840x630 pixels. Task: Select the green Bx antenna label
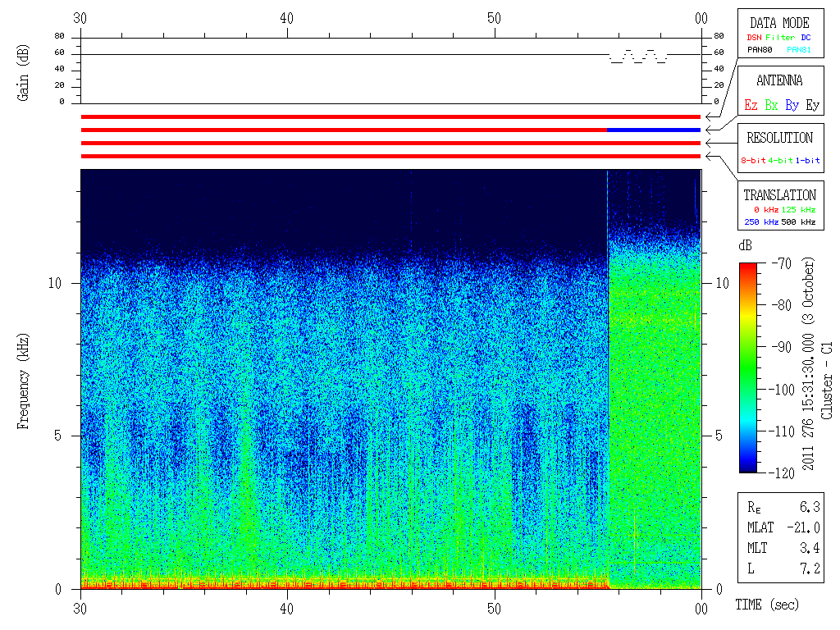tap(771, 105)
